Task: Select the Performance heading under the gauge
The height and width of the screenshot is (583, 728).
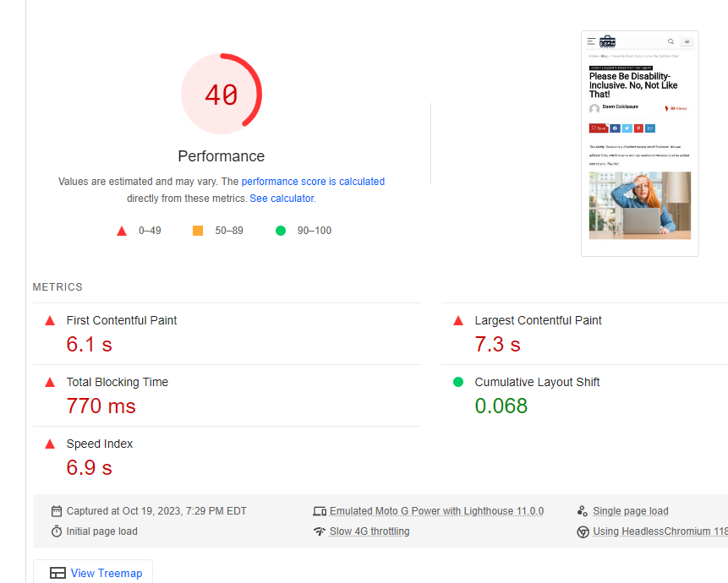Action: tap(221, 156)
